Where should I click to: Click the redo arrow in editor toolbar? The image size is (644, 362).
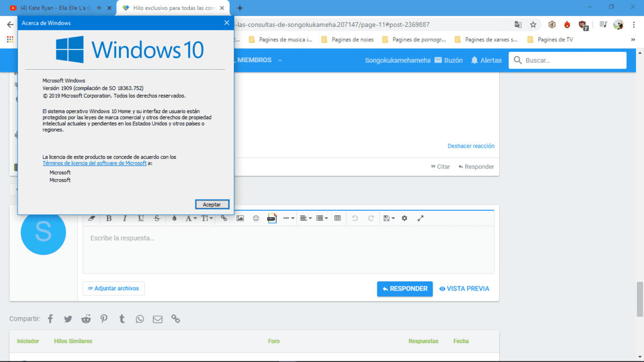[x=371, y=218]
